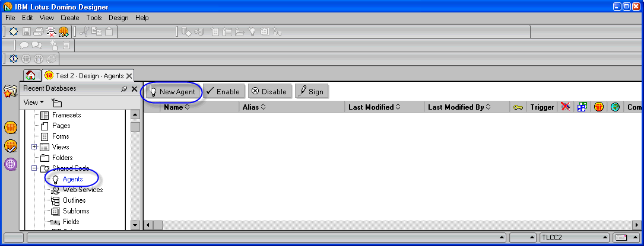Select Forms in design tree
The image size is (644, 246).
pyautogui.click(x=61, y=136)
